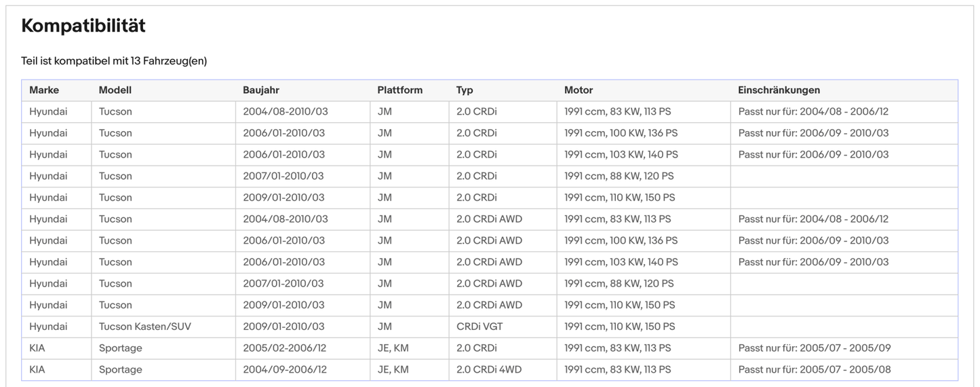Image resolution: width=980 pixels, height=387 pixels.
Task: Select the Einschränkungen column header
Action: tap(779, 90)
